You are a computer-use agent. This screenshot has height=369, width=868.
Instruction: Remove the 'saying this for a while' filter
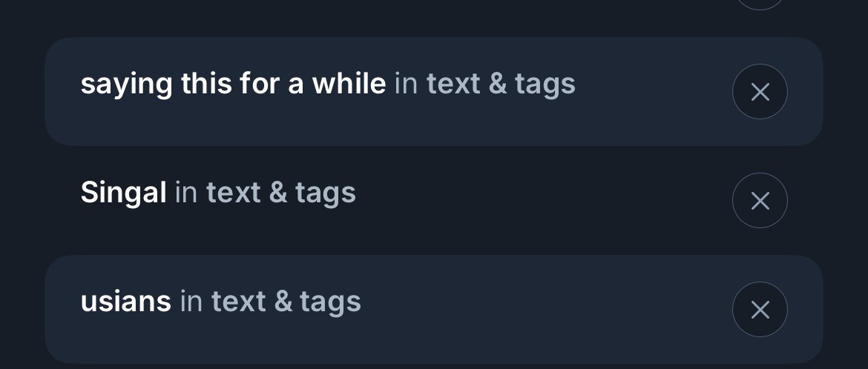point(760,92)
